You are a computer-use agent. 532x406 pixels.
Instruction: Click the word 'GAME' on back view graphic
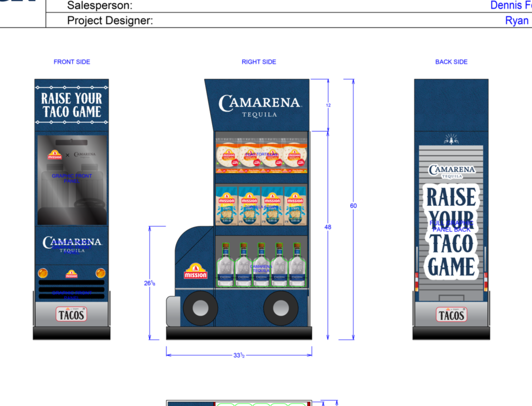click(451, 267)
